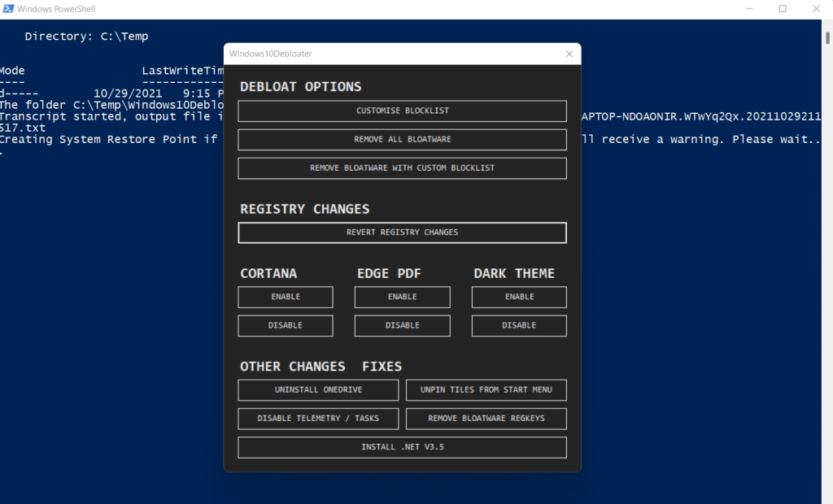The height and width of the screenshot is (504, 833).
Task: Close the Windows10Debloater dialog
Action: coord(569,54)
